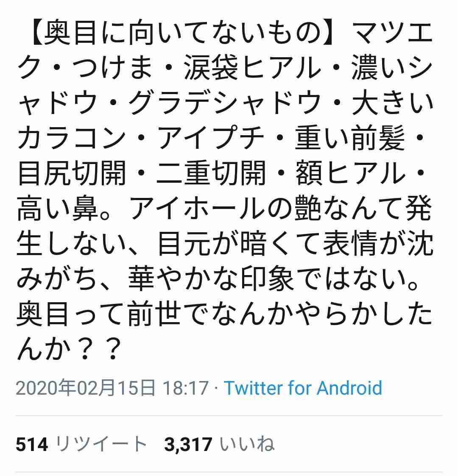Click the phrase 涙袋ヒアル

(252, 67)
